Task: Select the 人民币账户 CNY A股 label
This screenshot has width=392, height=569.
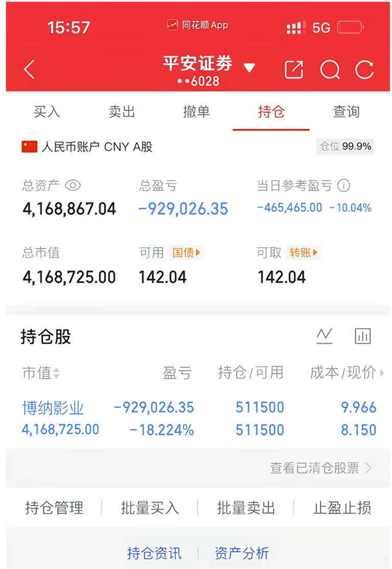Action: coord(97,147)
